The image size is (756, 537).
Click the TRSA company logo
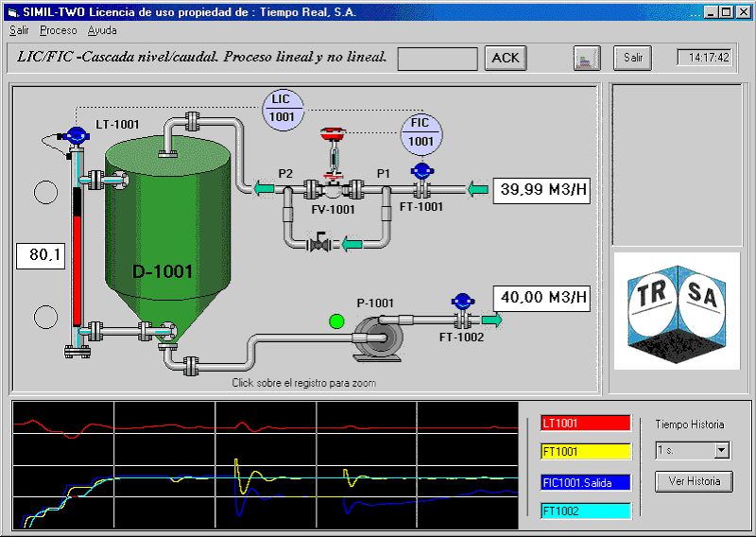[x=677, y=311]
